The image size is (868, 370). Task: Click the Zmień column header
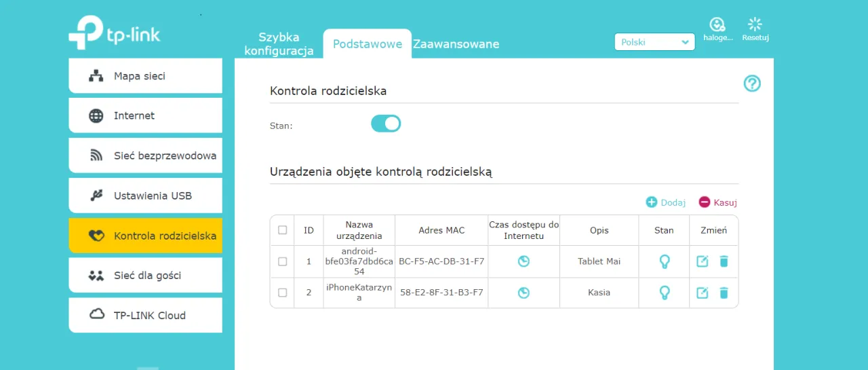713,230
